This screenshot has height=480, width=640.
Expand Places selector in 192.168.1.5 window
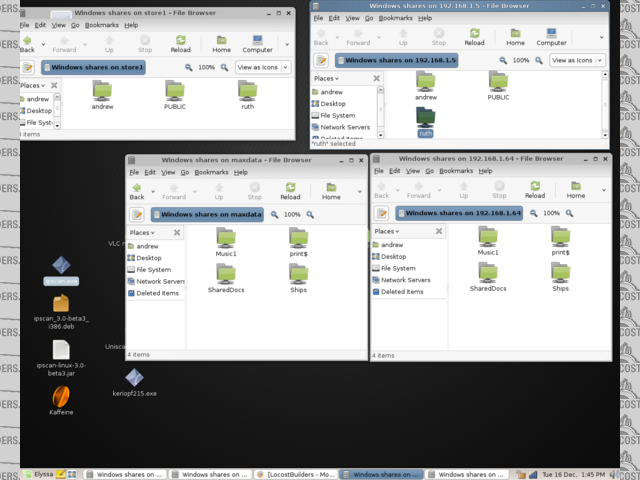pyautogui.click(x=328, y=78)
